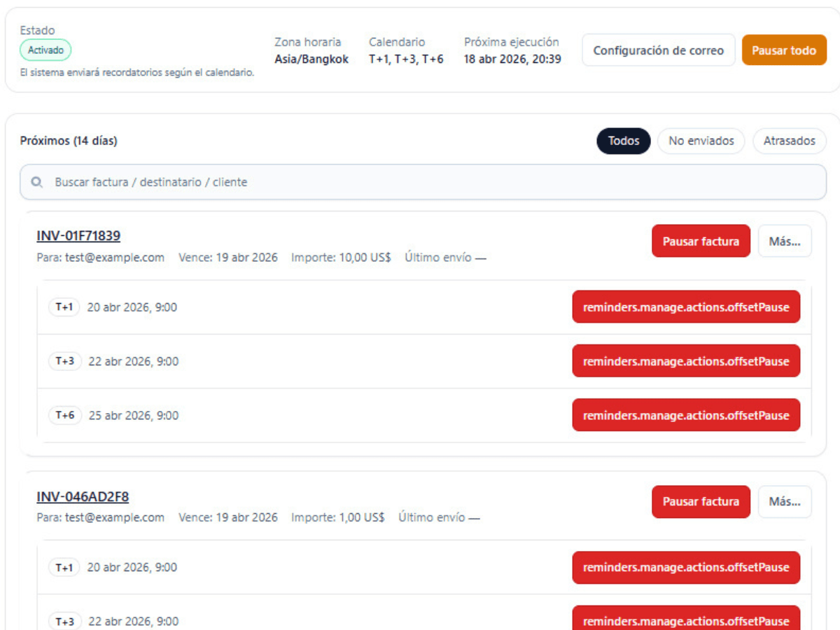Pause T+6 reminder of INV-01F71839
840x630 pixels.
[686, 415]
